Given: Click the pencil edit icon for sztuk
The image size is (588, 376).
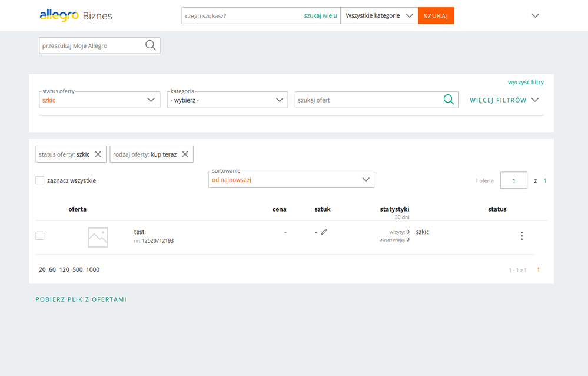Looking at the screenshot, I should pos(324,232).
